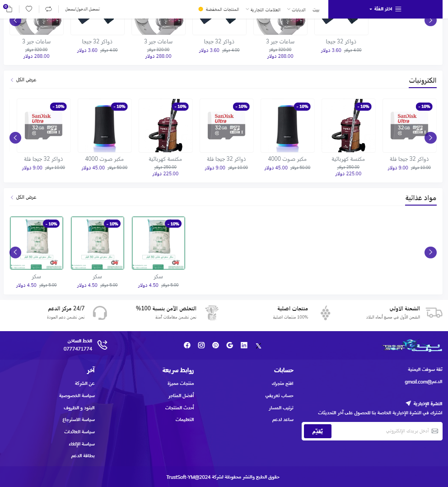
Task: Open the LinkedIn icon in footer
Action: pyautogui.click(x=244, y=345)
